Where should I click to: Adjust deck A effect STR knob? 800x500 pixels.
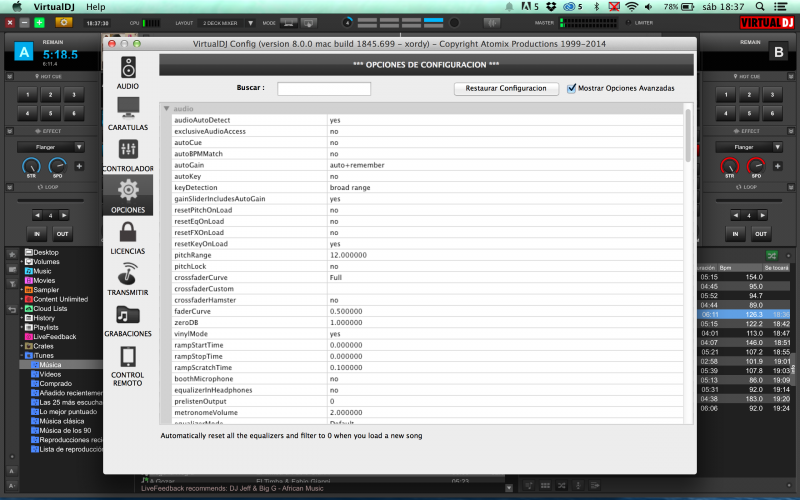(32, 166)
